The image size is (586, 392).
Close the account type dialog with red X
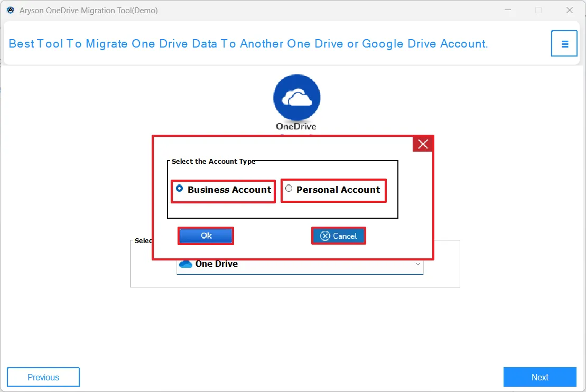[x=423, y=144]
